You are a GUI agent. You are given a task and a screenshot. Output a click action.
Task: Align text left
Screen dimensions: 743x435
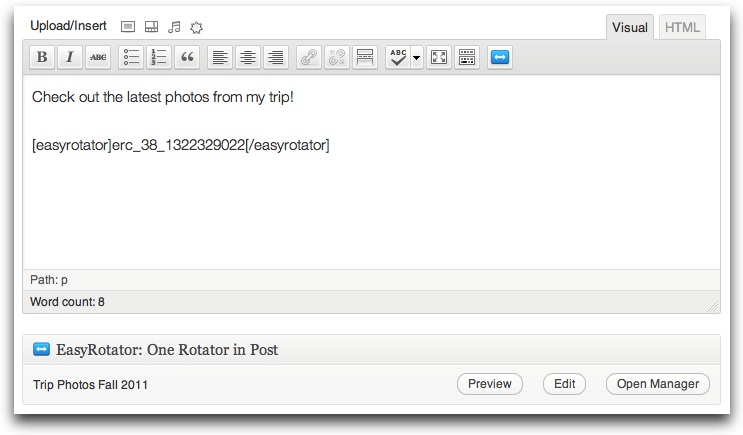(x=220, y=58)
